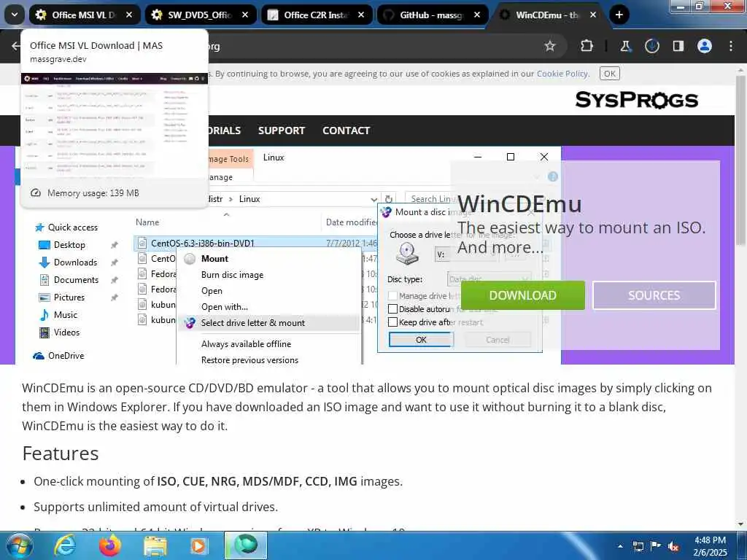Open the tab search dropdown arrow
The height and width of the screenshot is (560, 747).
15,15
